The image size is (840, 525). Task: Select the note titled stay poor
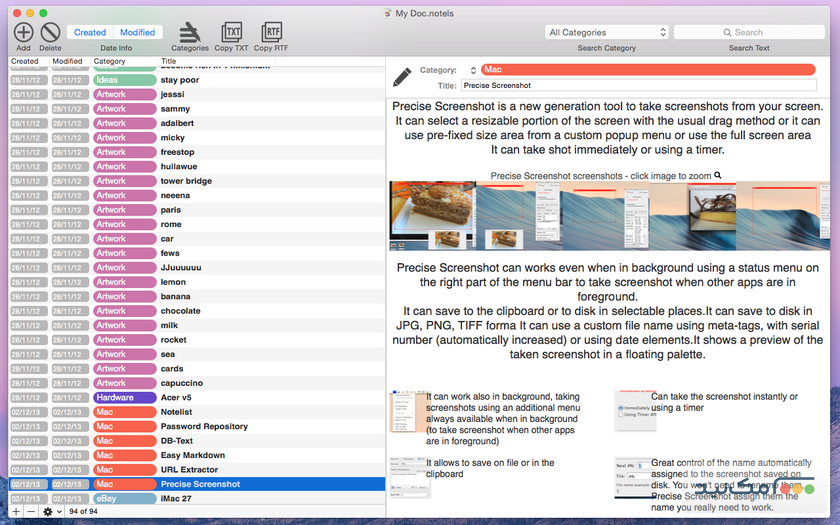197,80
